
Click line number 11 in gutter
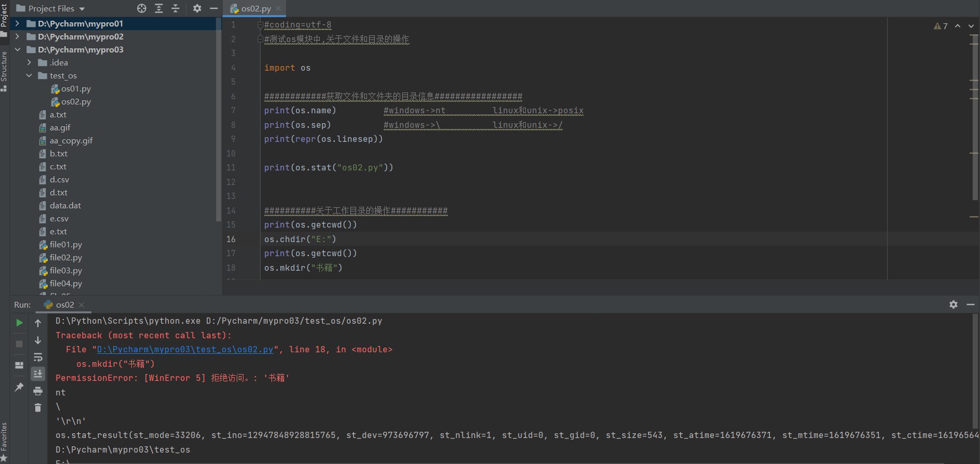[x=231, y=167]
